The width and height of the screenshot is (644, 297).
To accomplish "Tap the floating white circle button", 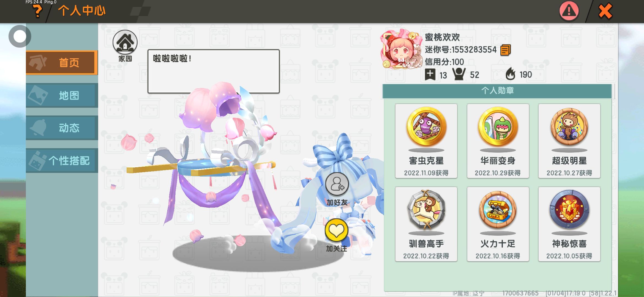I will 20,36.
